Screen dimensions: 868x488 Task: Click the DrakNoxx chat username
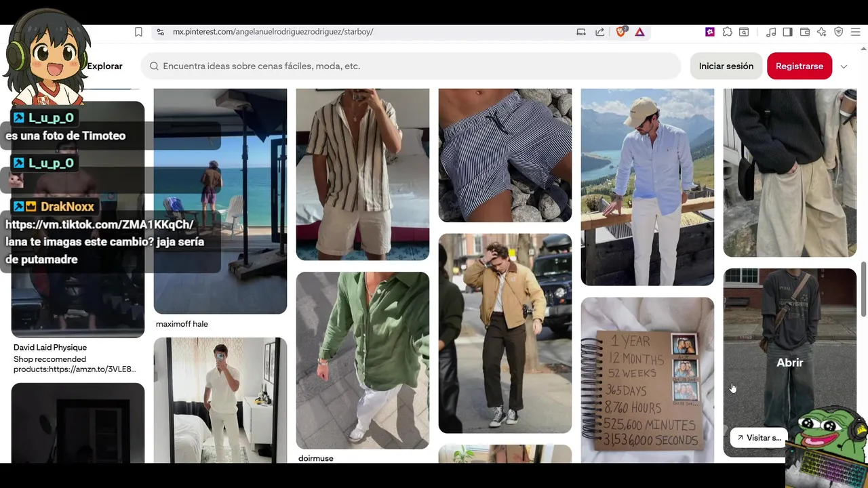tap(67, 206)
